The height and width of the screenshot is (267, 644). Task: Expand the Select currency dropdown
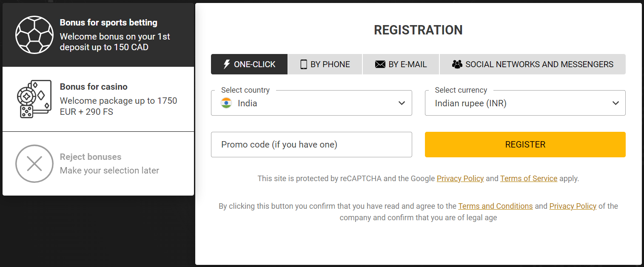(525, 103)
